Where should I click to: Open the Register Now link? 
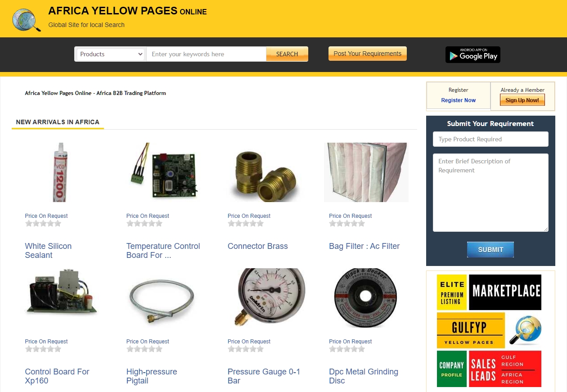coord(458,100)
